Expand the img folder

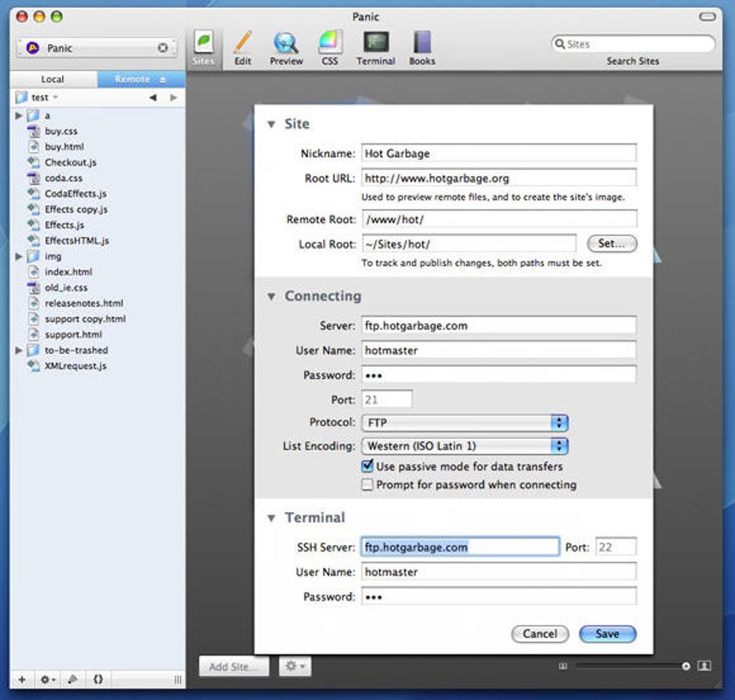click(x=19, y=257)
